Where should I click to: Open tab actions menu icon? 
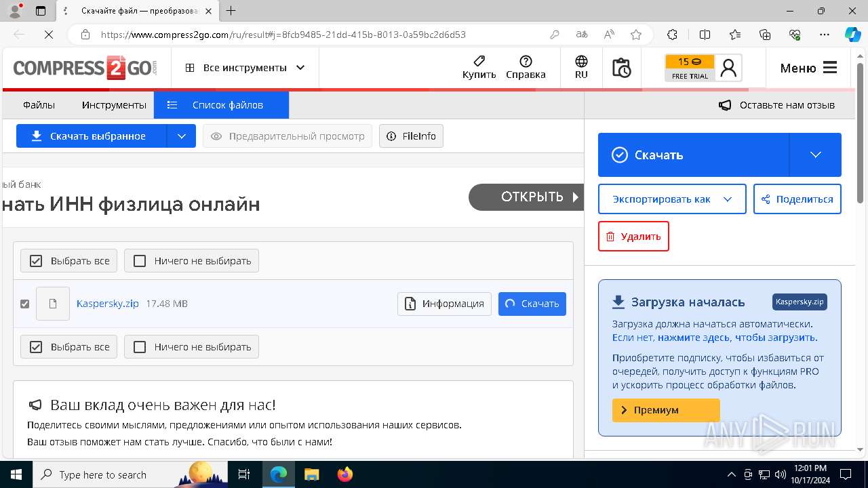click(x=41, y=11)
